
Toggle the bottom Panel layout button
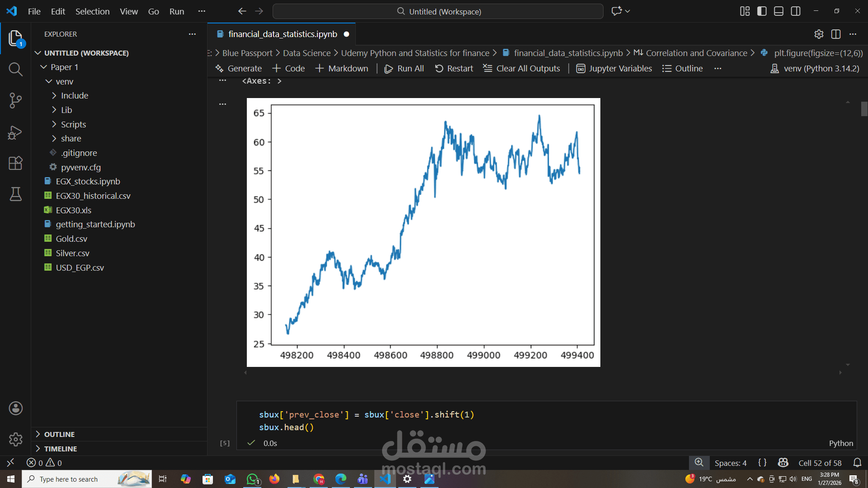(x=778, y=11)
